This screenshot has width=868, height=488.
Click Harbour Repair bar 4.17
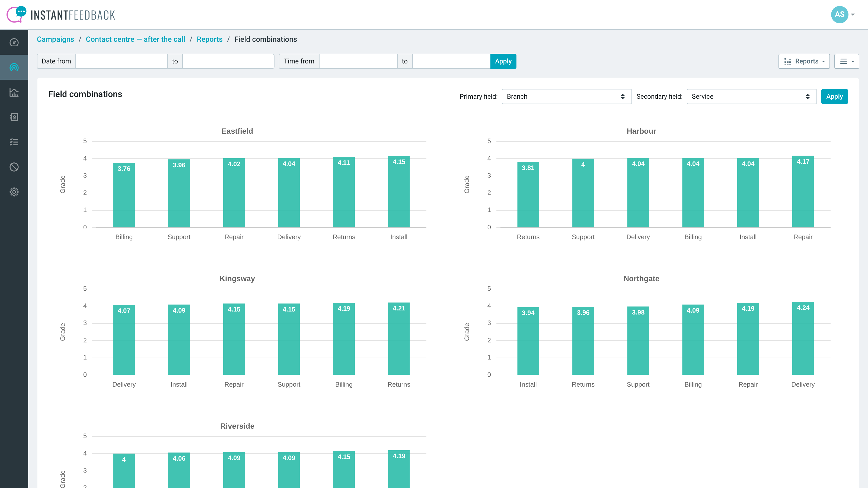pos(803,191)
